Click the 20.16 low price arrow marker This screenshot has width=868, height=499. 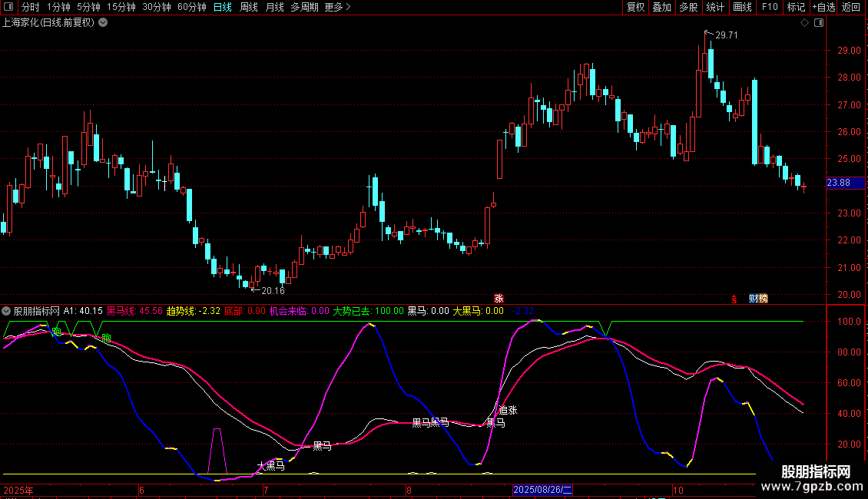pos(272,291)
